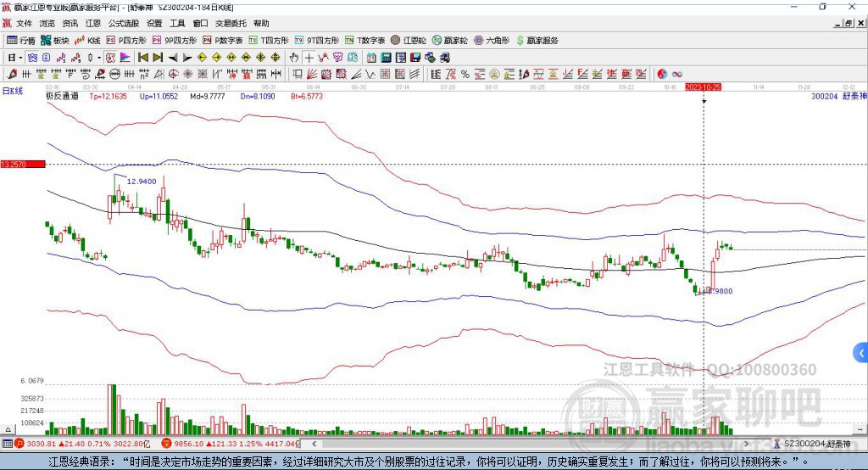The height and width of the screenshot is (470, 868).
Task: Click the blue infinity icon in drawing toolbar
Action: 677,75
